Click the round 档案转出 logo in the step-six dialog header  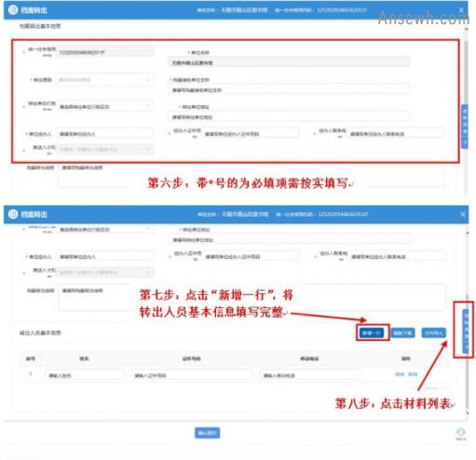[13, 9]
